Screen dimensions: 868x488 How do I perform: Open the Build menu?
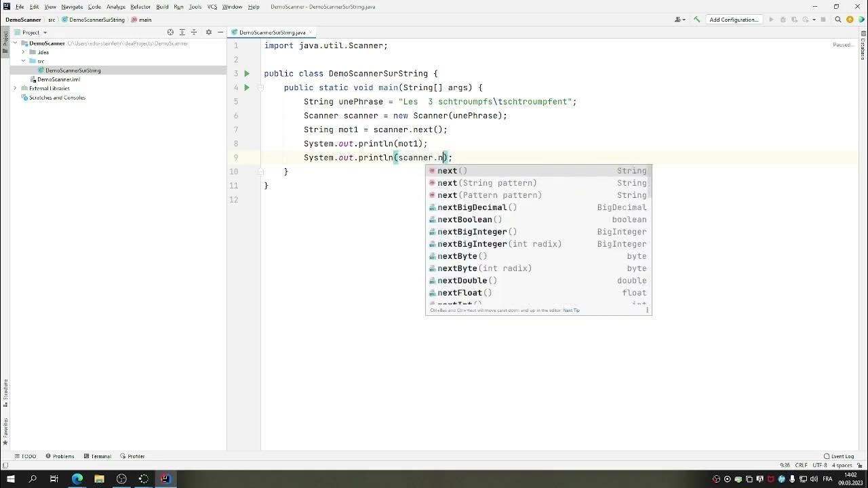pyautogui.click(x=162, y=7)
